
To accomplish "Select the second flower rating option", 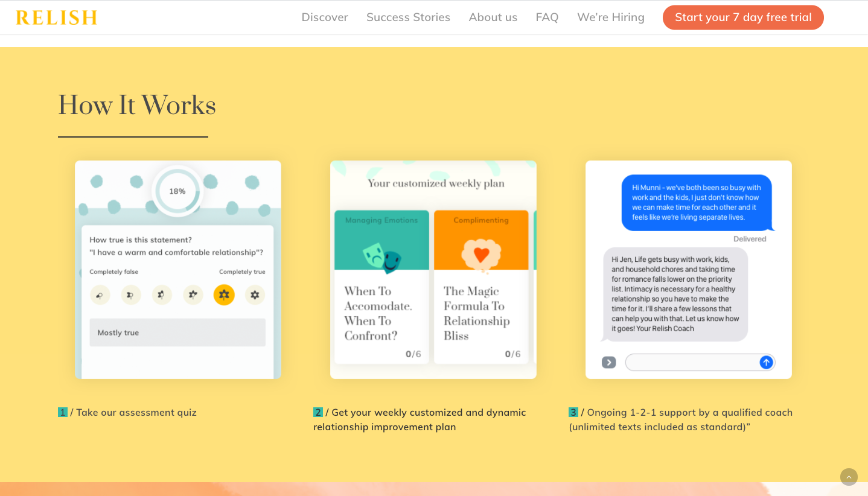I will [131, 294].
